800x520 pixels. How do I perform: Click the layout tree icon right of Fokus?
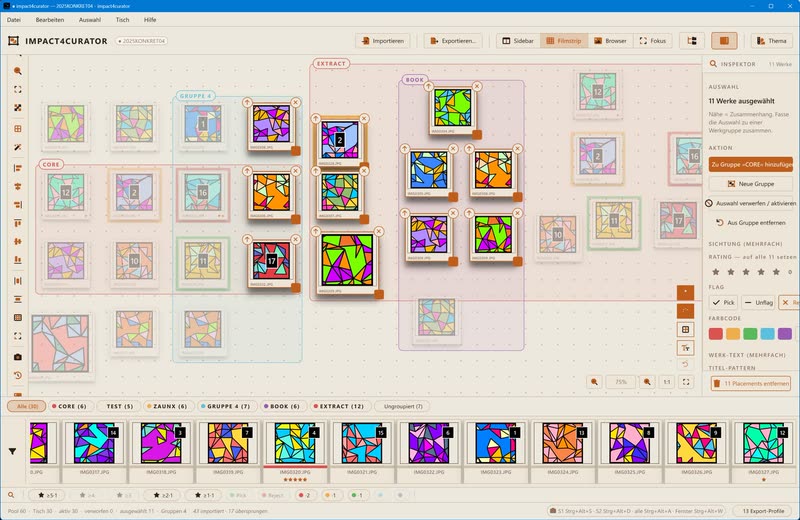692,41
